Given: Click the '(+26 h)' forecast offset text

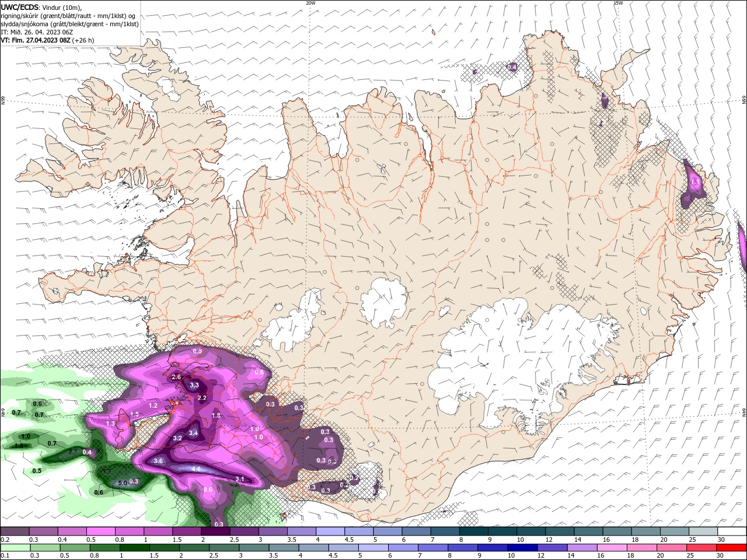Looking at the screenshot, I should pos(83,40).
